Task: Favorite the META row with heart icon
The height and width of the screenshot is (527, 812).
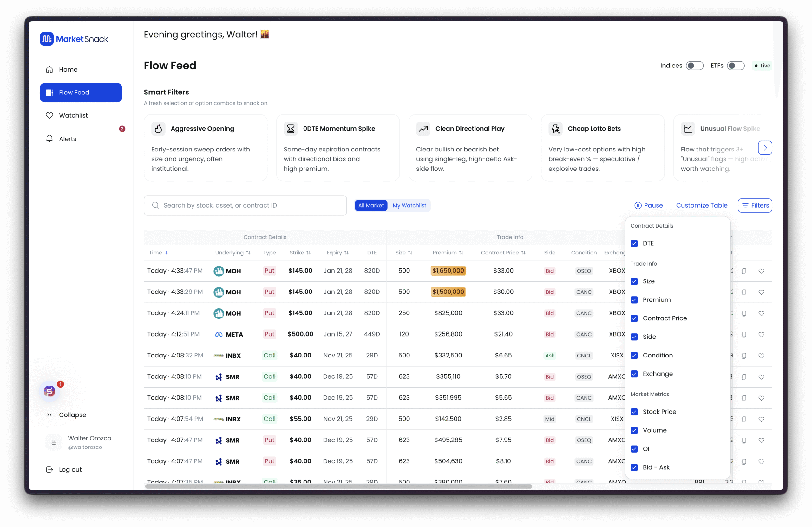Action: (761, 334)
